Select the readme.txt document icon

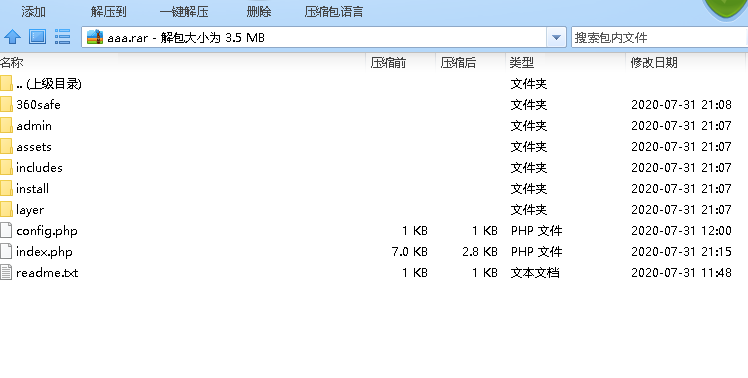click(6, 273)
